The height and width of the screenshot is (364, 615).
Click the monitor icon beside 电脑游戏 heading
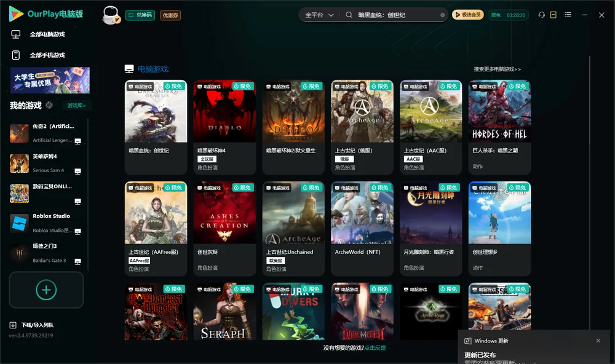129,69
